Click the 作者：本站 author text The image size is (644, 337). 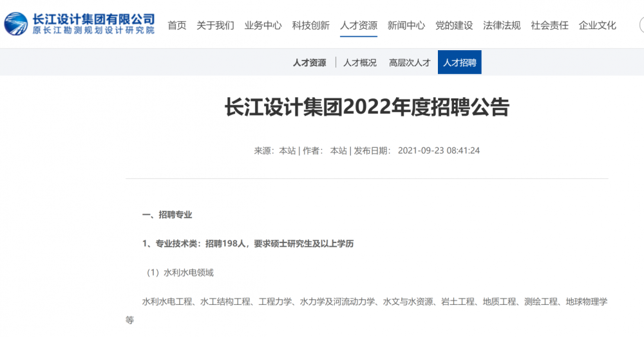click(325, 150)
